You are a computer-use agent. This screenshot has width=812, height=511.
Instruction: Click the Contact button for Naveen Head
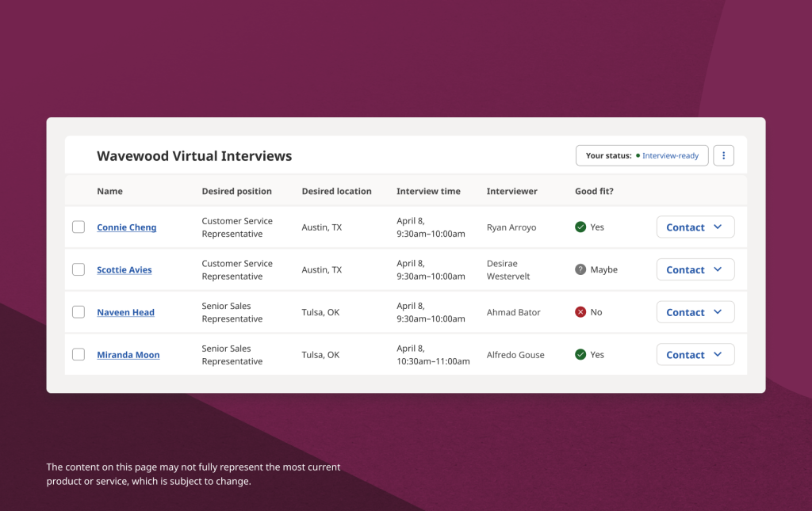click(x=687, y=311)
